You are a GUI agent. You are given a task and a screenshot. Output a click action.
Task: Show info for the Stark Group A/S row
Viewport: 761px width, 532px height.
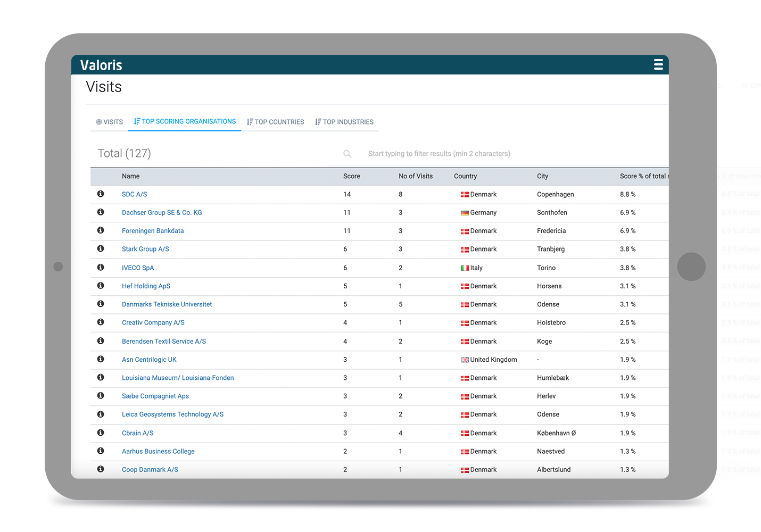[x=101, y=248]
